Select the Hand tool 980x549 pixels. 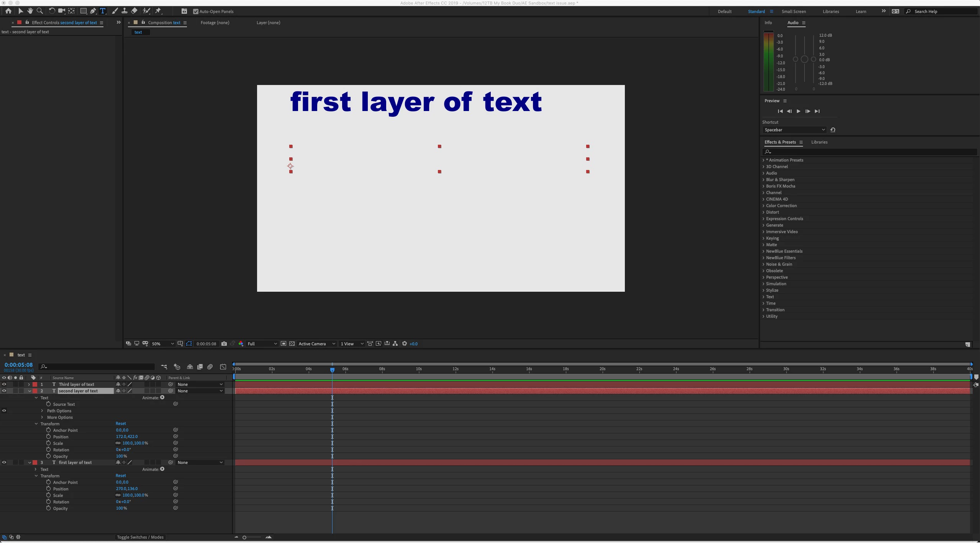pyautogui.click(x=30, y=11)
